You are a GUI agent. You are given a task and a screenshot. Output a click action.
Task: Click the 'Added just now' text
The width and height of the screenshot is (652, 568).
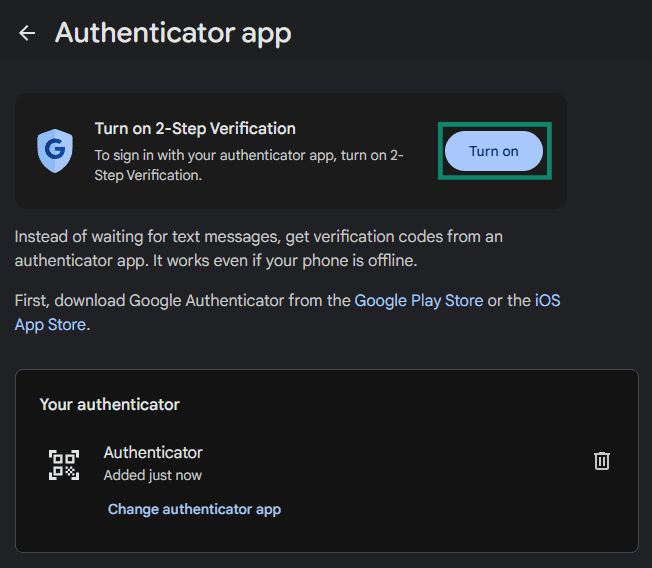pos(153,475)
